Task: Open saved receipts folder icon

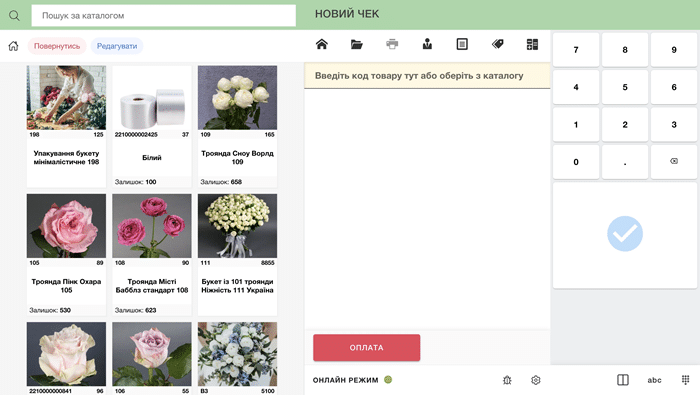Action: 357,44
